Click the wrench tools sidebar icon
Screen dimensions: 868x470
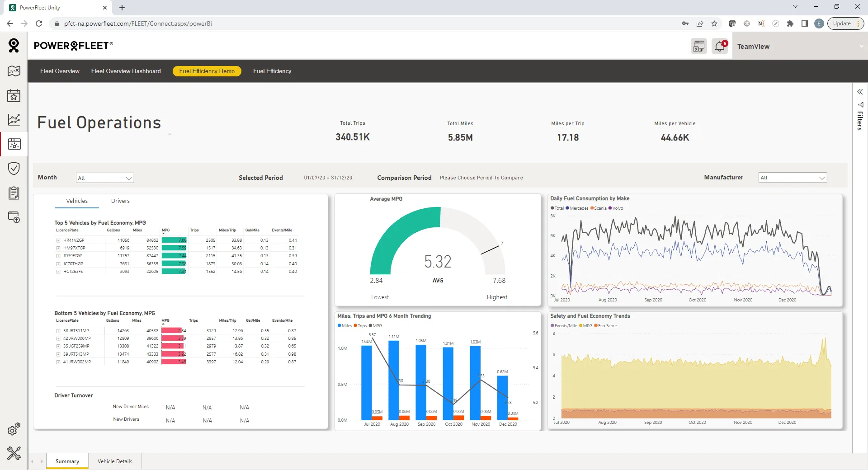tap(14, 453)
